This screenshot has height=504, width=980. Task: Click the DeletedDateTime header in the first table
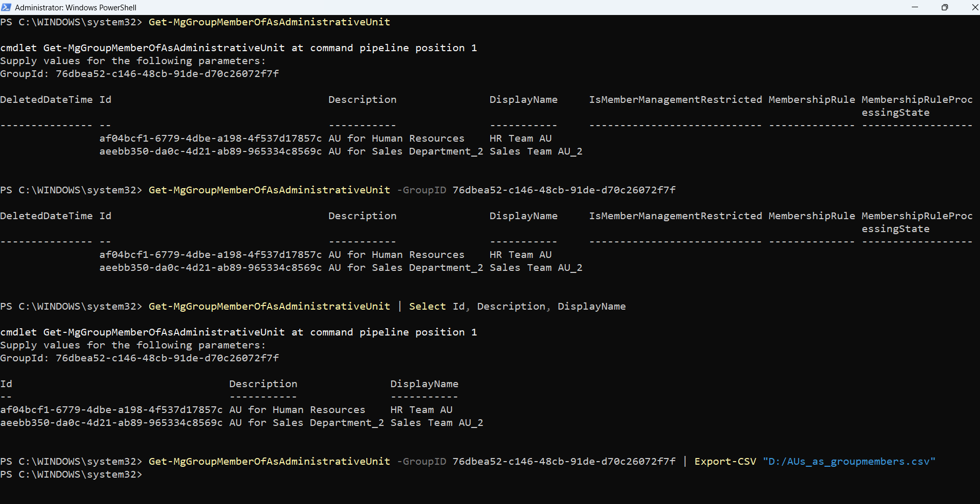[x=46, y=100]
